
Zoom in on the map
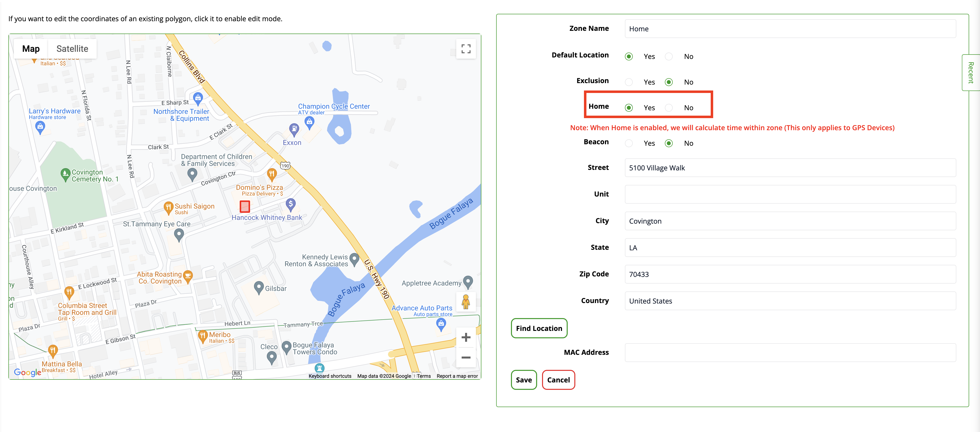(x=466, y=337)
